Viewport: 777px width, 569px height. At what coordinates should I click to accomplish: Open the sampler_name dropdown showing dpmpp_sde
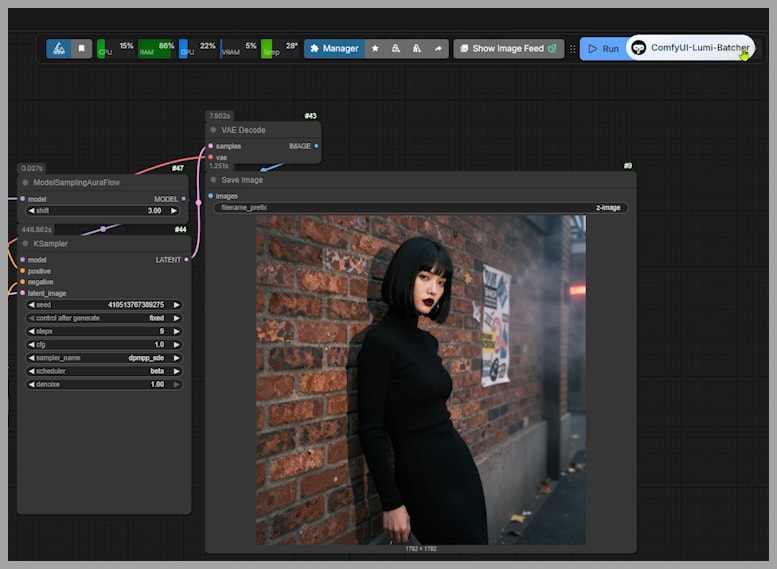104,357
